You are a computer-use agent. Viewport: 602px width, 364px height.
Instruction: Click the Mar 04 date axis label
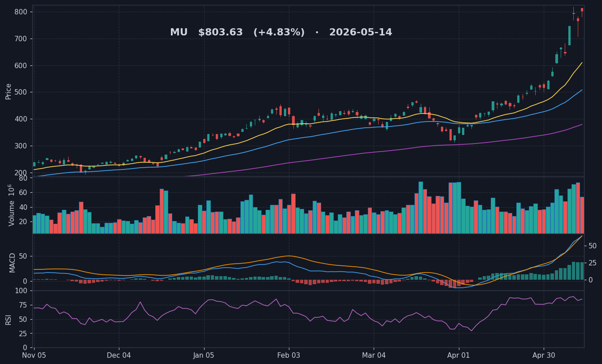tap(374, 355)
